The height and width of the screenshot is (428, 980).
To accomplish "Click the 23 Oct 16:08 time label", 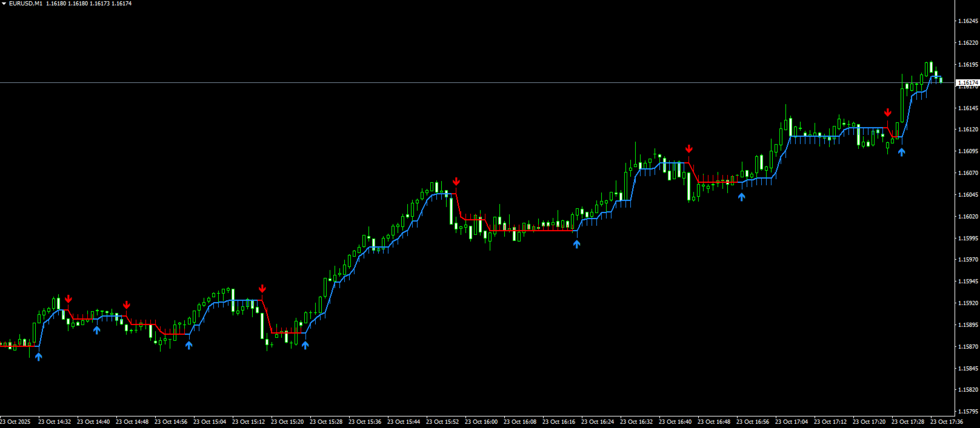I will [x=520, y=422].
